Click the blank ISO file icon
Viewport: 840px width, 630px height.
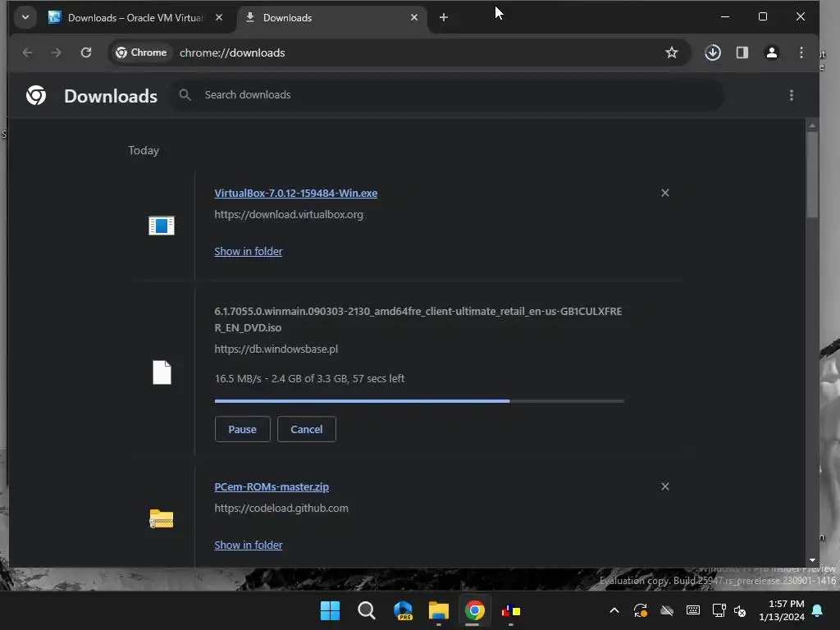point(162,372)
